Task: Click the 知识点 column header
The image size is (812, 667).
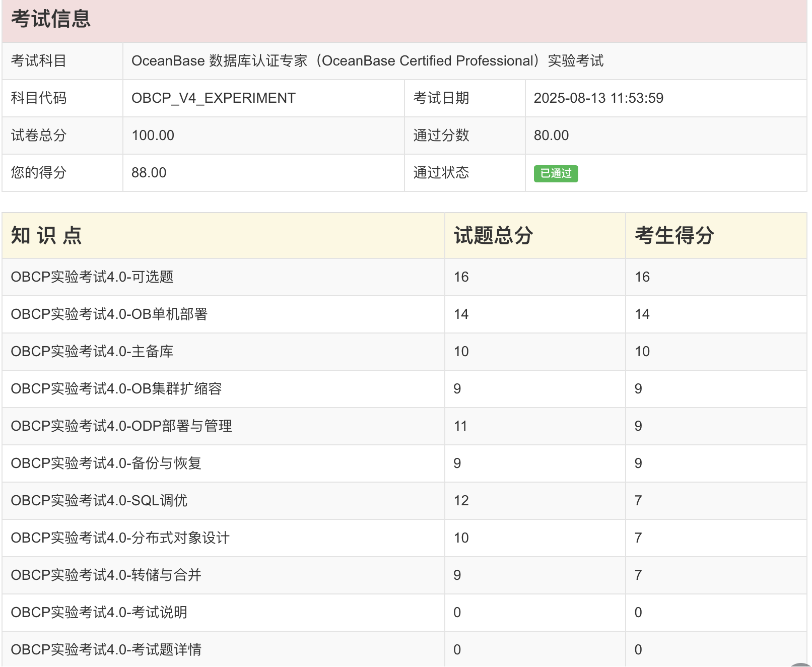Action: pos(46,236)
